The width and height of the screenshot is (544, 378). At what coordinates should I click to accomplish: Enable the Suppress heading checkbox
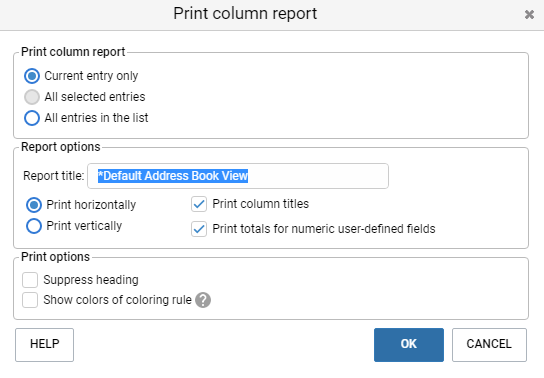click(30, 280)
